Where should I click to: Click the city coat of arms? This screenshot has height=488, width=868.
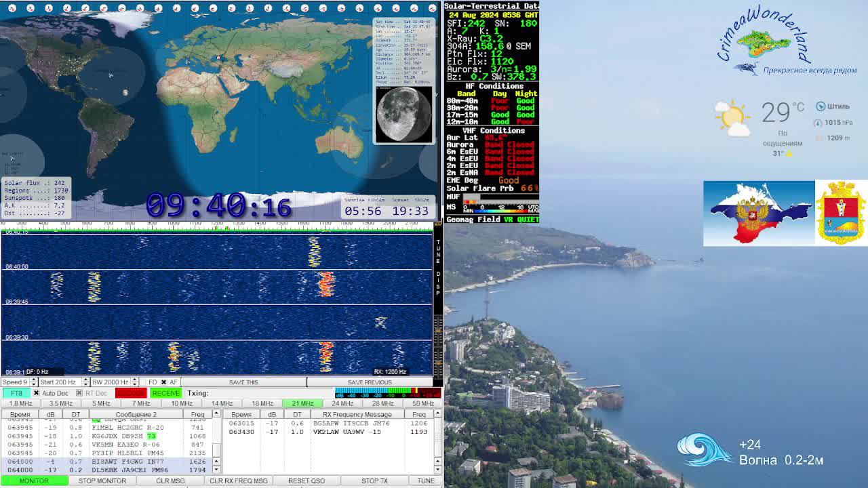point(841,213)
